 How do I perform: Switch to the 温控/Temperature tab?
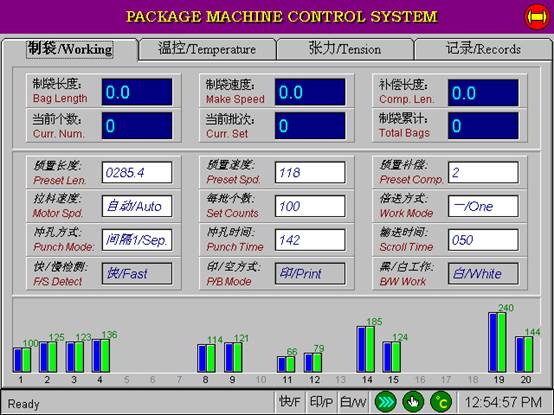(x=207, y=49)
